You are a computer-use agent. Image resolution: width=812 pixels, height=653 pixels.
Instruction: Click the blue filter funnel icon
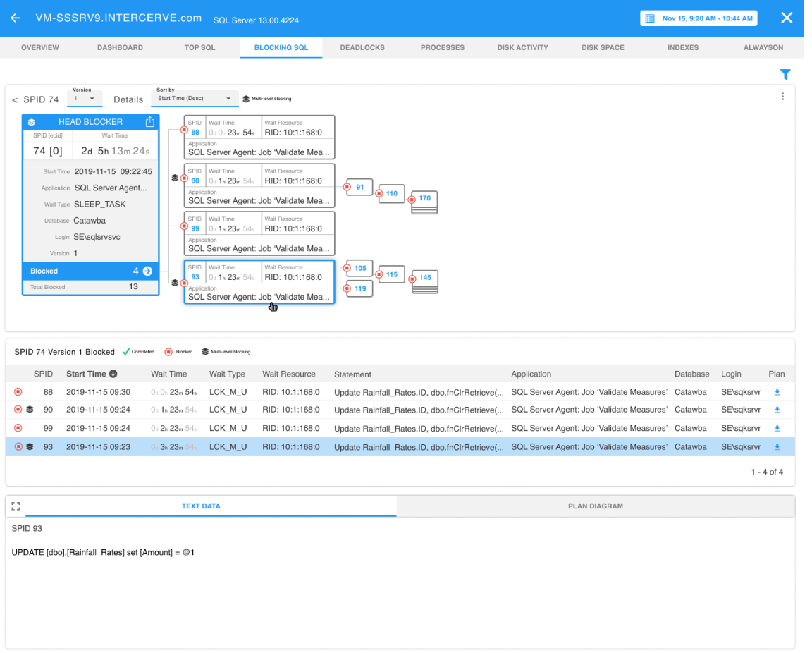[x=785, y=74]
